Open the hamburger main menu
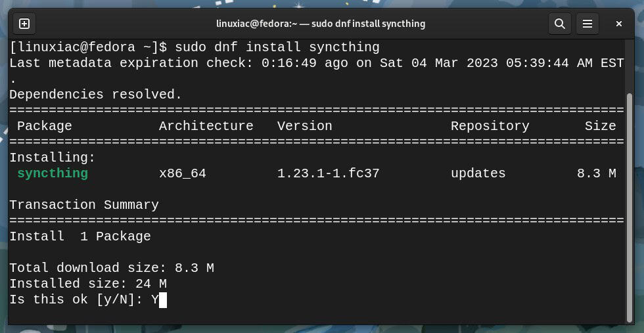Viewport: 644px width, 333px height. [587, 24]
